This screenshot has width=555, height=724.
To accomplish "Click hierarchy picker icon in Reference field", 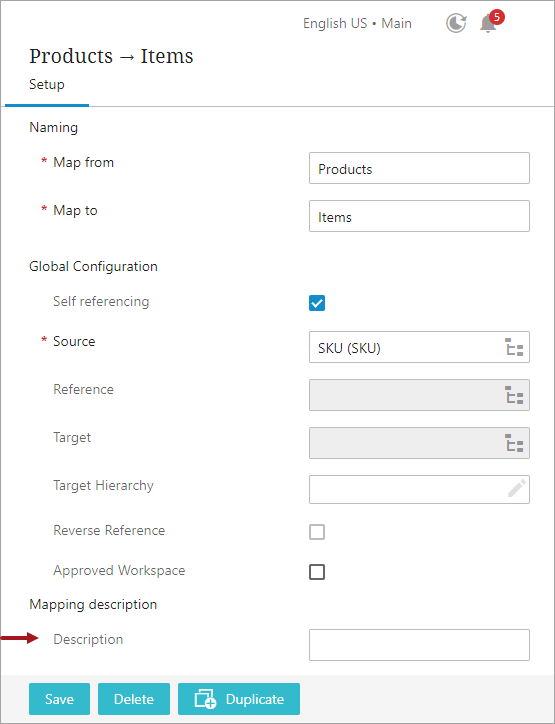I will 514,395.
